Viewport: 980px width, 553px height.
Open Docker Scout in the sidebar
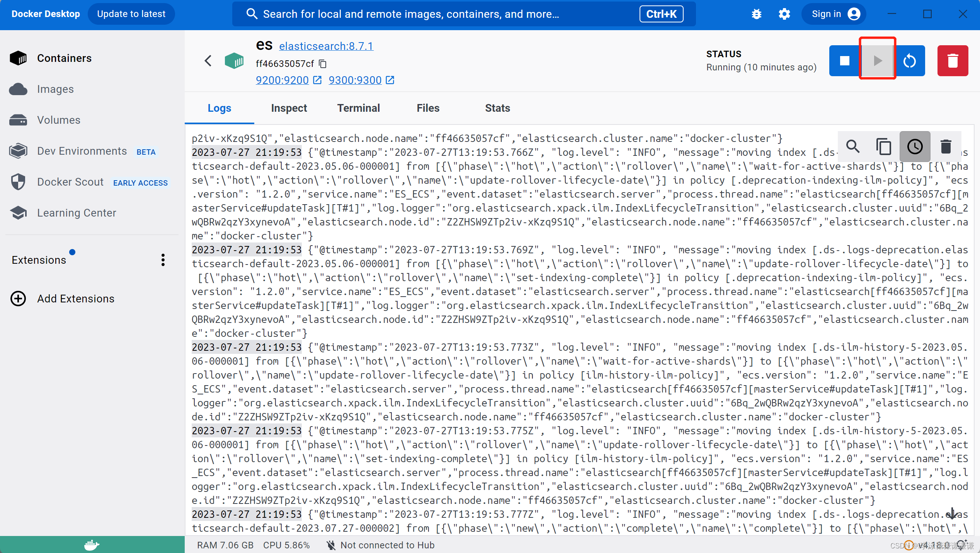(70, 182)
